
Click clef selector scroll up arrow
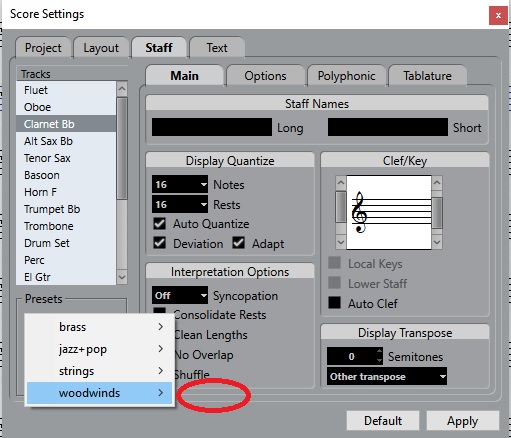[341, 183]
